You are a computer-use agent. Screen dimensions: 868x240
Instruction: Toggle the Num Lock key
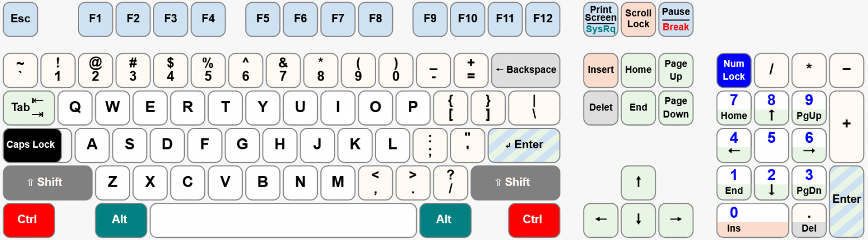[x=733, y=71]
